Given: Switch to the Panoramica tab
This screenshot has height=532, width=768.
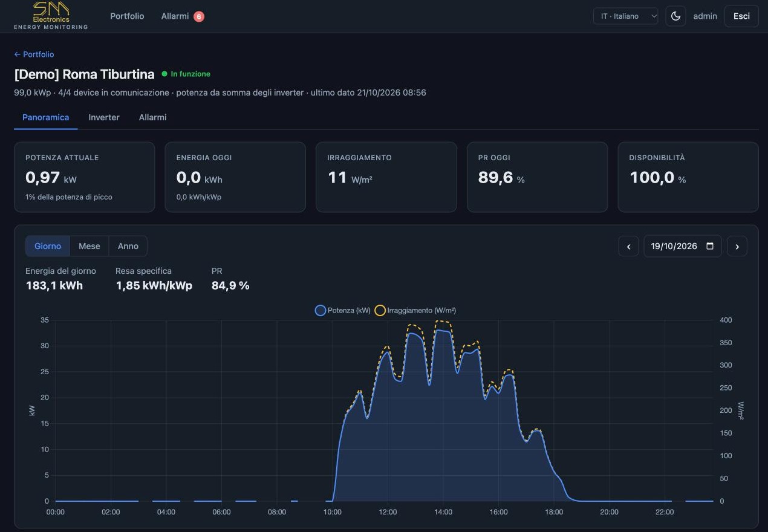Looking at the screenshot, I should pyautogui.click(x=46, y=117).
